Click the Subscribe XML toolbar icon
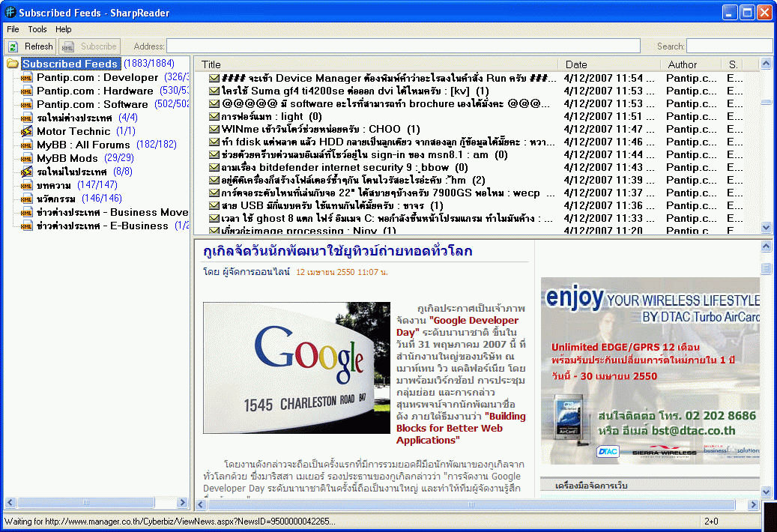 pos(67,46)
